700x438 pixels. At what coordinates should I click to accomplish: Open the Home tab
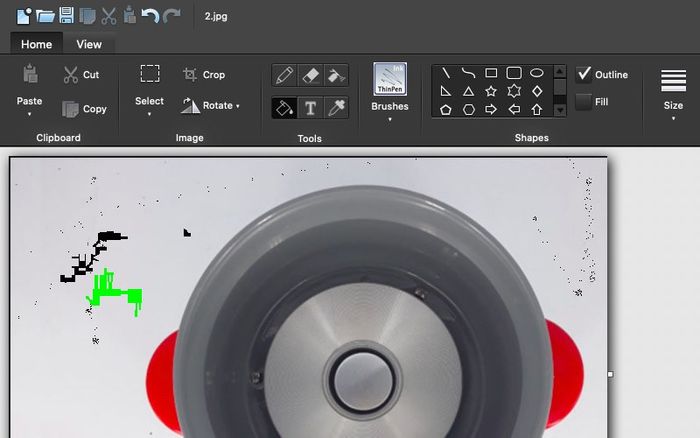(37, 44)
